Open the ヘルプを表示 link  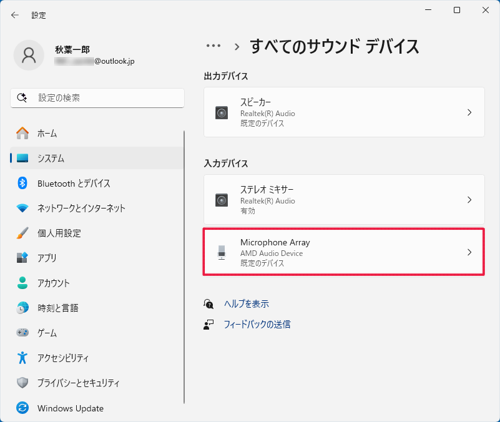coord(246,304)
